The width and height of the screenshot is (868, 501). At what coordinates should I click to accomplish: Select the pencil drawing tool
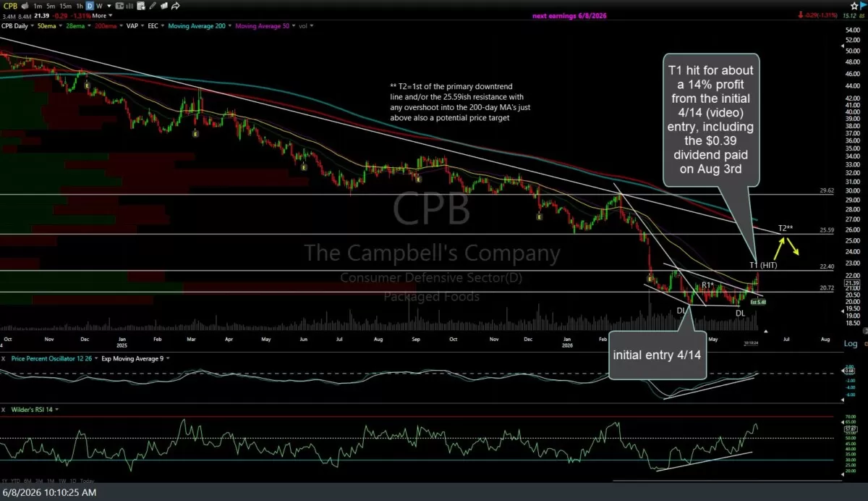coord(153,6)
